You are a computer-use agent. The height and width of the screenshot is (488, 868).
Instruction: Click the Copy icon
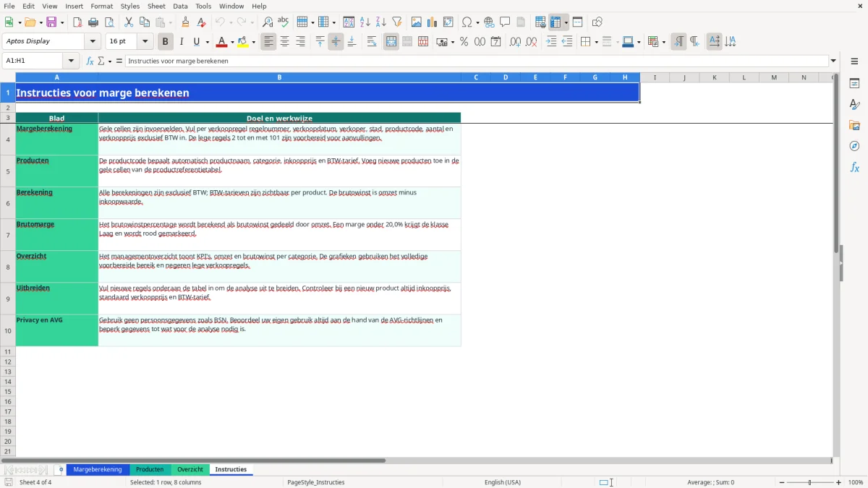tap(145, 22)
